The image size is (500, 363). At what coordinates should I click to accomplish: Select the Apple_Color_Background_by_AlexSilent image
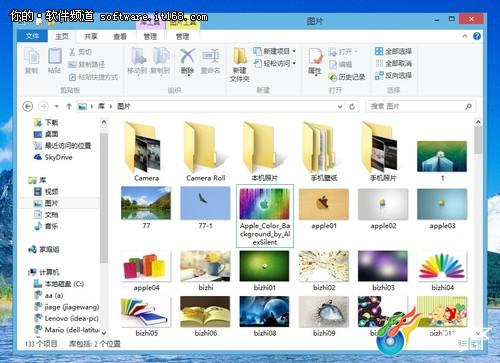click(265, 216)
